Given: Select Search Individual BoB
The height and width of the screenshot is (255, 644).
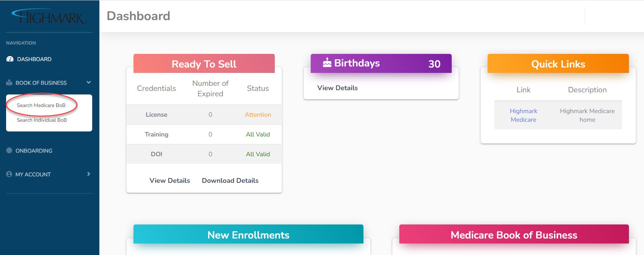Looking at the screenshot, I should [42, 120].
